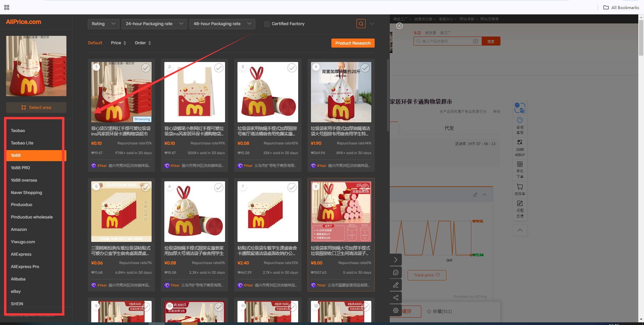The width and height of the screenshot is (644, 325).
Task: Select product 7 checkmark circle
Action: (x=292, y=187)
